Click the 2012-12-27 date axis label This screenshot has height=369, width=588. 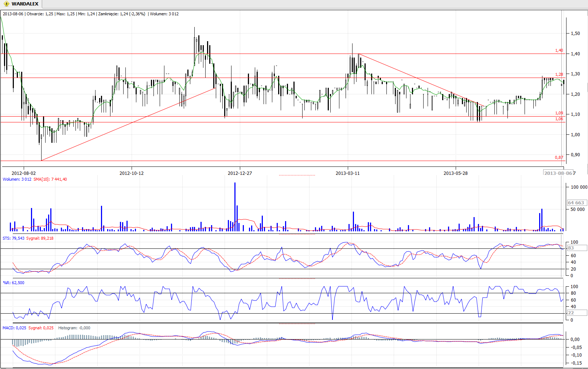240,173
